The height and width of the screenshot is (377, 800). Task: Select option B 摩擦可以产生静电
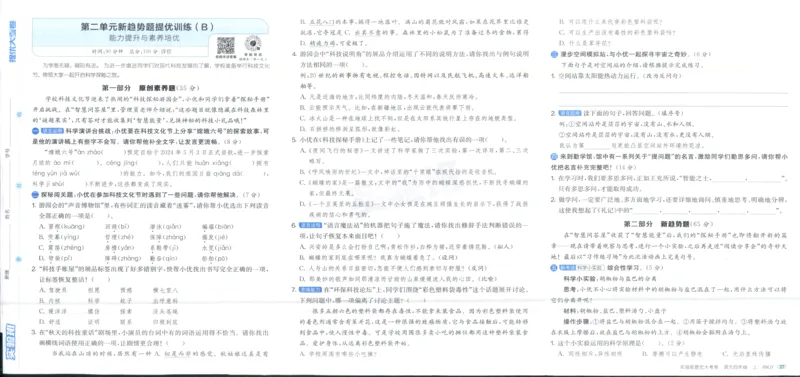673,354
